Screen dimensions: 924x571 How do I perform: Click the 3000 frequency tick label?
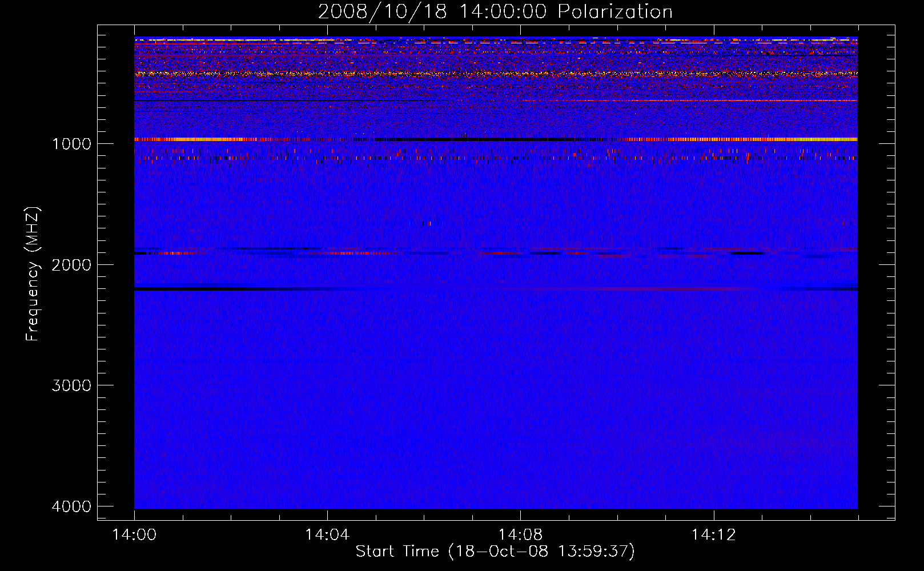(71, 385)
